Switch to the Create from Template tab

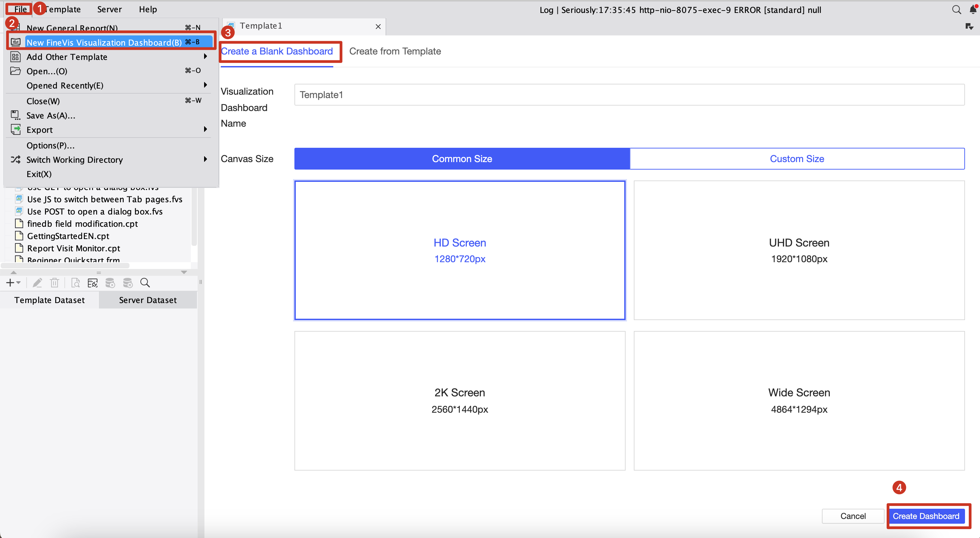pos(395,51)
